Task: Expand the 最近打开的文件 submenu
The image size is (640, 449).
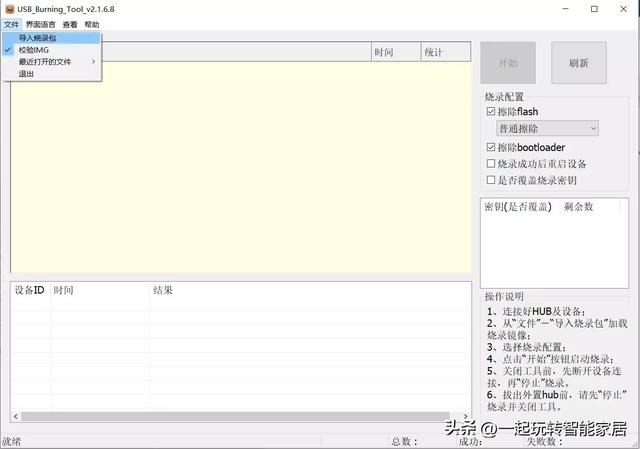Action: coord(52,62)
